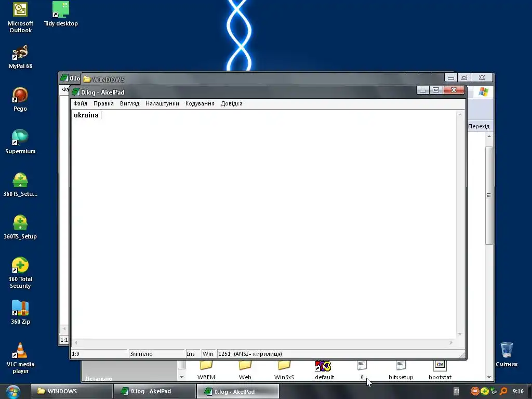
Task: Select 360TS_Setu... installer icon
Action: click(20, 184)
